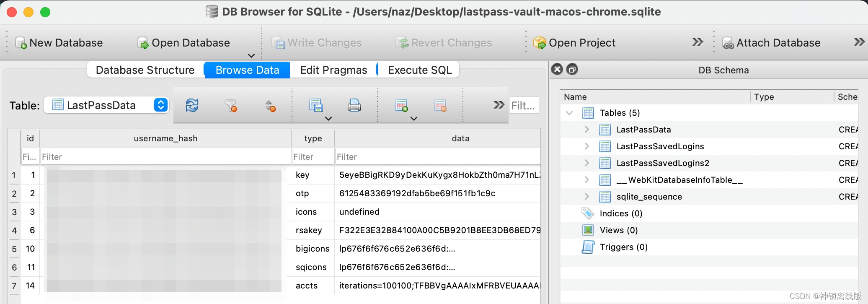The width and height of the screenshot is (868, 304).
Task: Click the clear sorting icon
Action: click(270, 105)
